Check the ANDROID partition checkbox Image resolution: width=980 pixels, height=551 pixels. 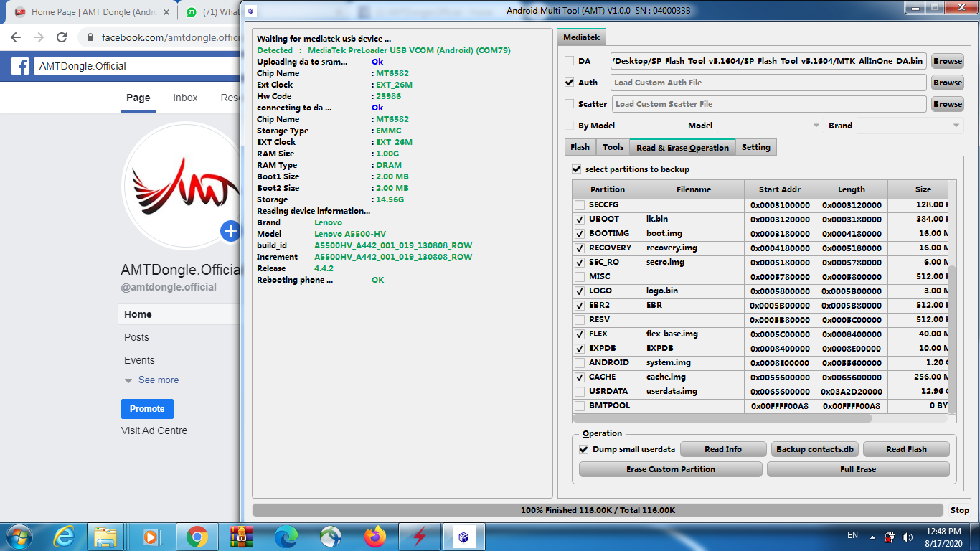[580, 363]
